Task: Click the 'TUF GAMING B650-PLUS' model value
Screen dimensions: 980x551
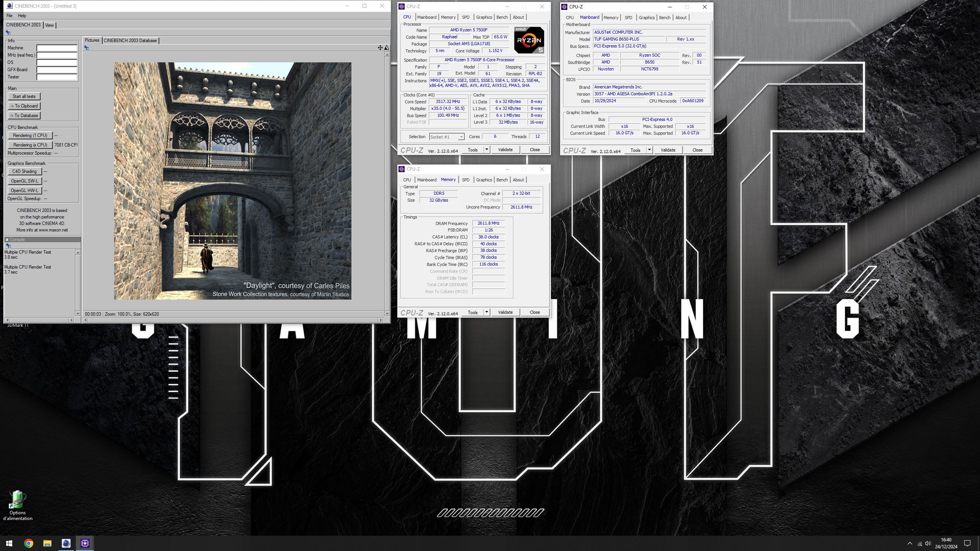Action: 629,39
